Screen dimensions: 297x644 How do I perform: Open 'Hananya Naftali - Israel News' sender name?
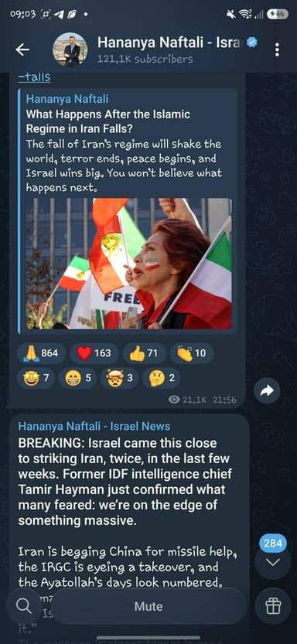coord(94,426)
